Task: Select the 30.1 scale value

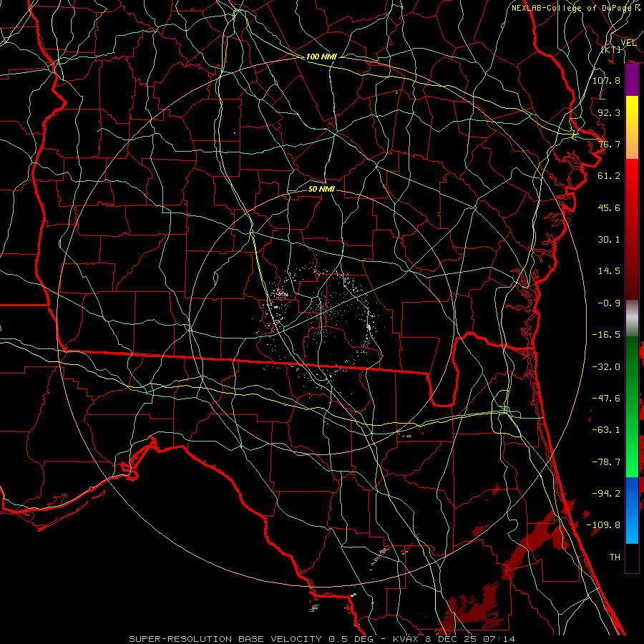Action: tap(609, 240)
